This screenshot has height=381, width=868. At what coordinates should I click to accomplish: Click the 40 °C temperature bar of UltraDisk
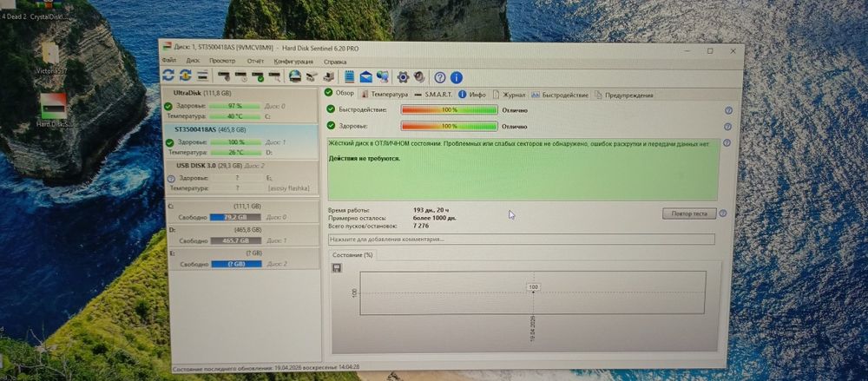pos(234,116)
